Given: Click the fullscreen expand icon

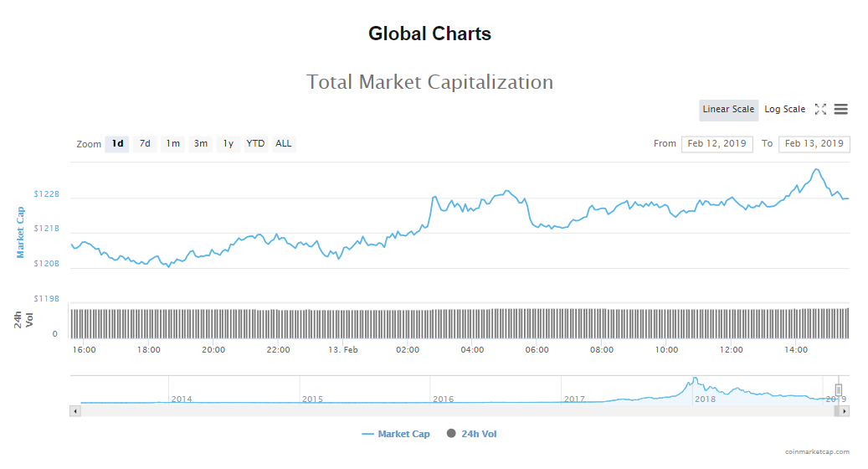Looking at the screenshot, I should click(x=820, y=109).
